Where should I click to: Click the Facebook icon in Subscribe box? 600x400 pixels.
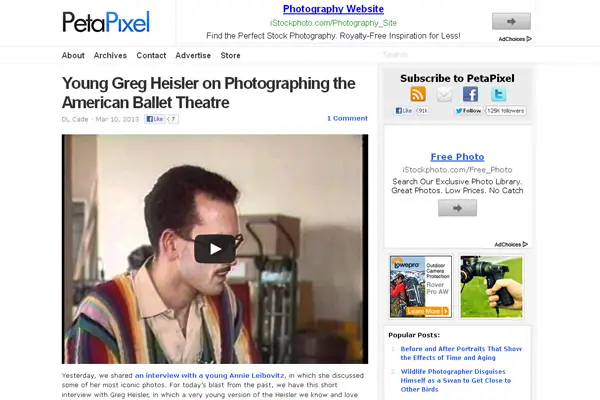click(470, 94)
